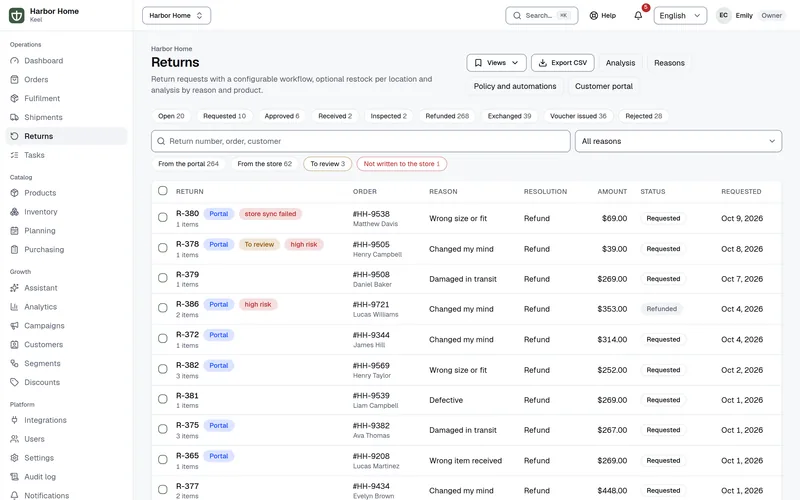The width and height of the screenshot is (800, 500).
Task: Click the EC user avatar
Action: coord(723,15)
